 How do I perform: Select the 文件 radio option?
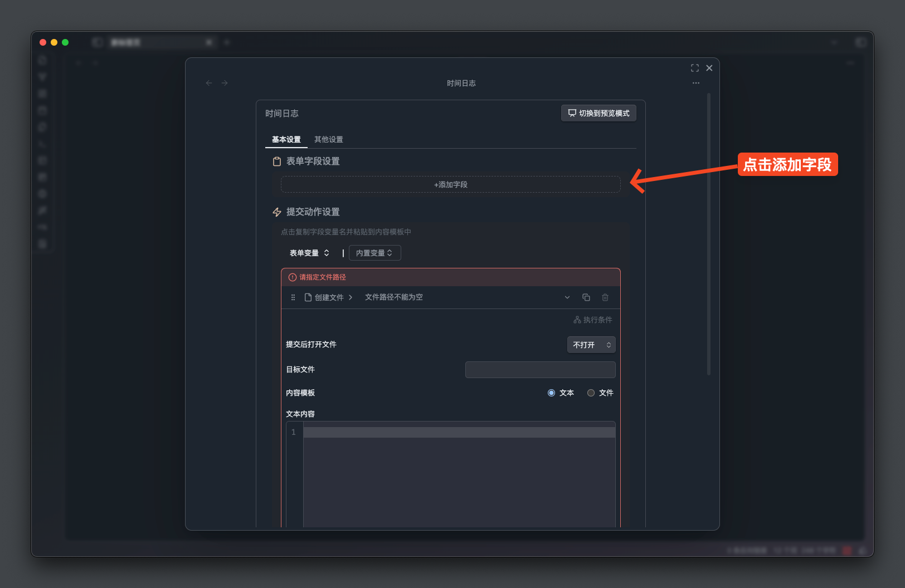coord(591,393)
